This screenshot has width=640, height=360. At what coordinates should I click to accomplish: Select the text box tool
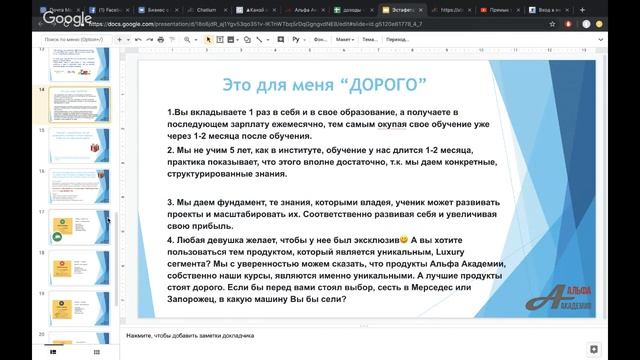coord(220,40)
